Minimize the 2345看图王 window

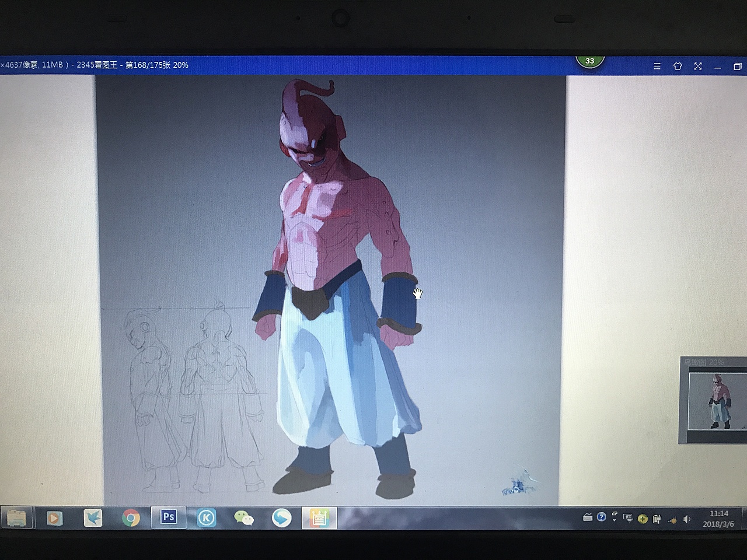coord(718,67)
